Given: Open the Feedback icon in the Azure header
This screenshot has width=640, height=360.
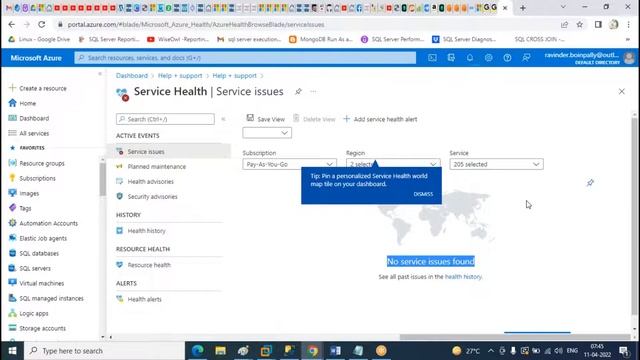Looking at the screenshot, I should coord(526,58).
